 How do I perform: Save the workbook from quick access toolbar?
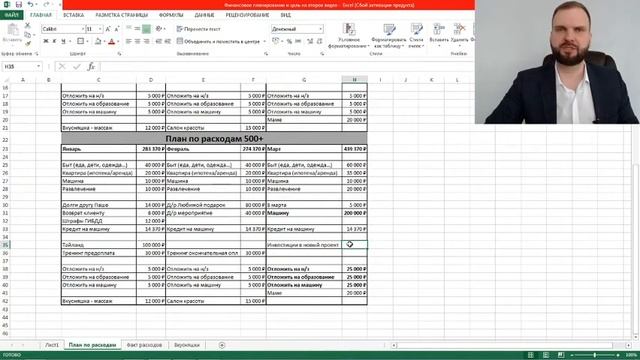(x=18, y=4)
